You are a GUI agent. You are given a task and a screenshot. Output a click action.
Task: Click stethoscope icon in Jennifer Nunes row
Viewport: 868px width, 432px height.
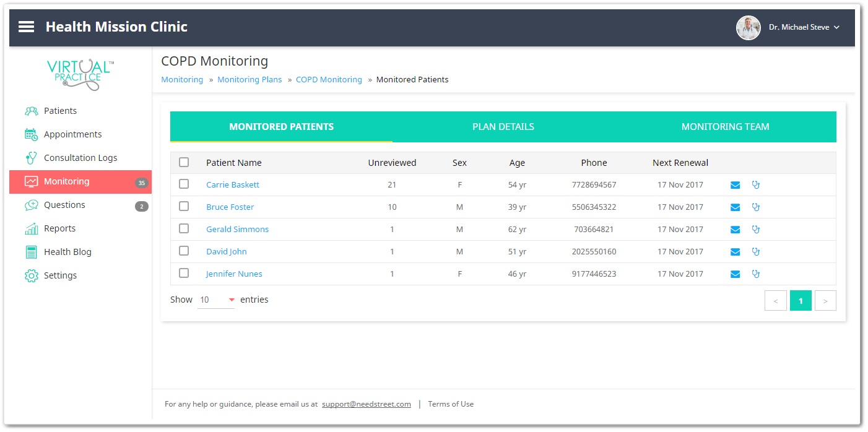755,274
